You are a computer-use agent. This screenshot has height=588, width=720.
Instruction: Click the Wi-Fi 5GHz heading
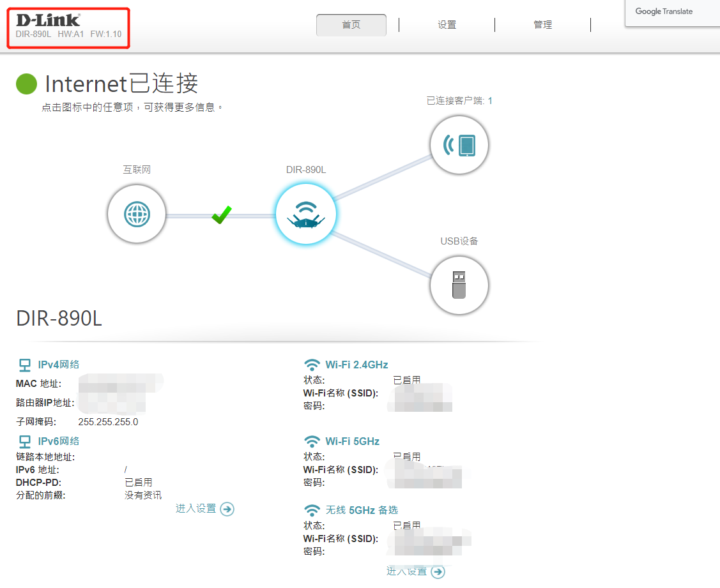point(352,441)
